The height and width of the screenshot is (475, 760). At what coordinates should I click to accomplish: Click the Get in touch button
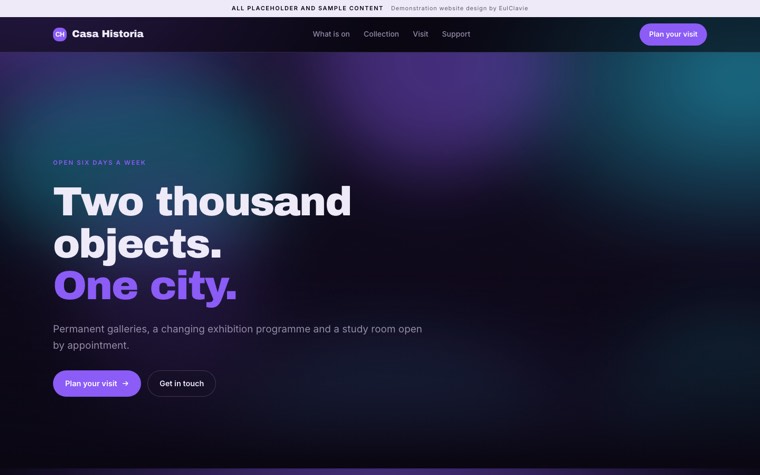pyautogui.click(x=182, y=383)
